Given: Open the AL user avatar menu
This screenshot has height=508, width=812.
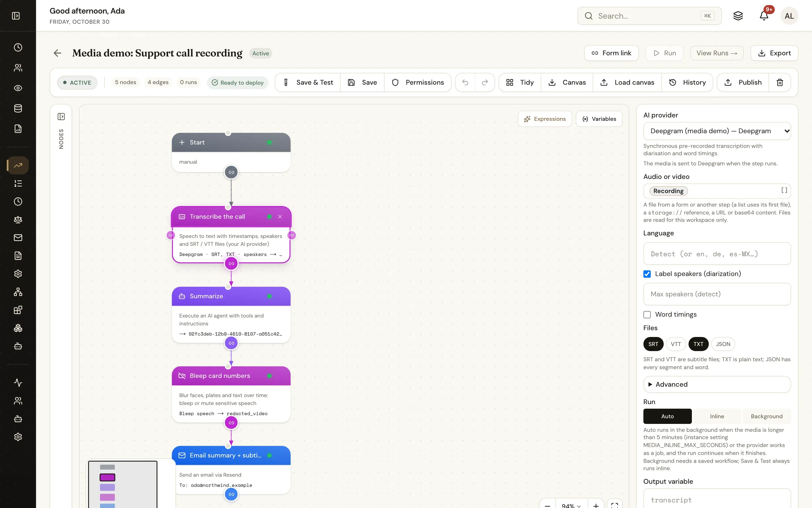Looking at the screenshot, I should click(789, 16).
